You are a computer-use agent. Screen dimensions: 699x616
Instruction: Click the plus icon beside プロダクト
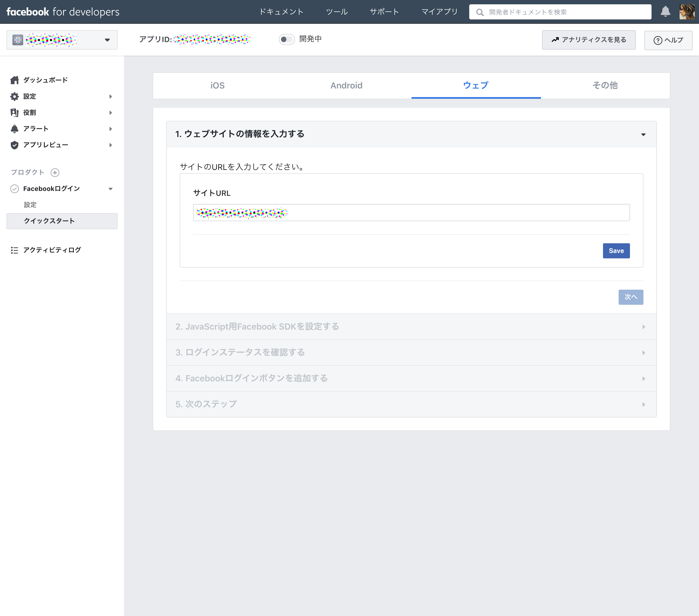[x=55, y=172]
